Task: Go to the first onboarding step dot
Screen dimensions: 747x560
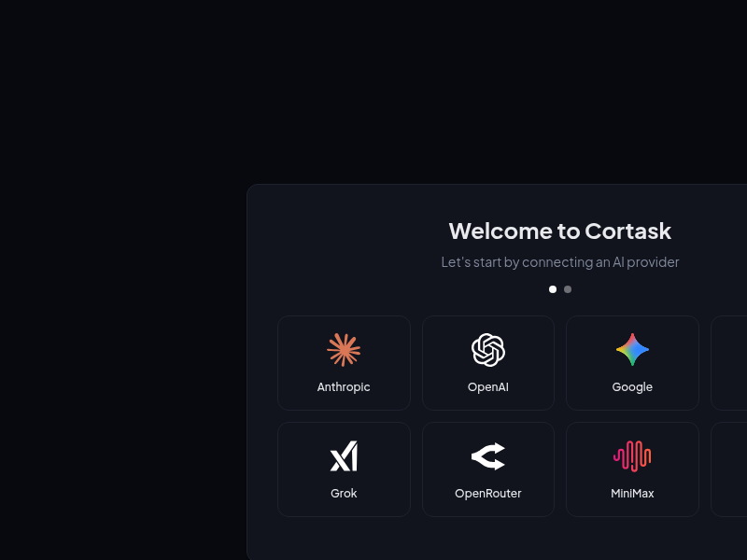Action: tap(553, 289)
